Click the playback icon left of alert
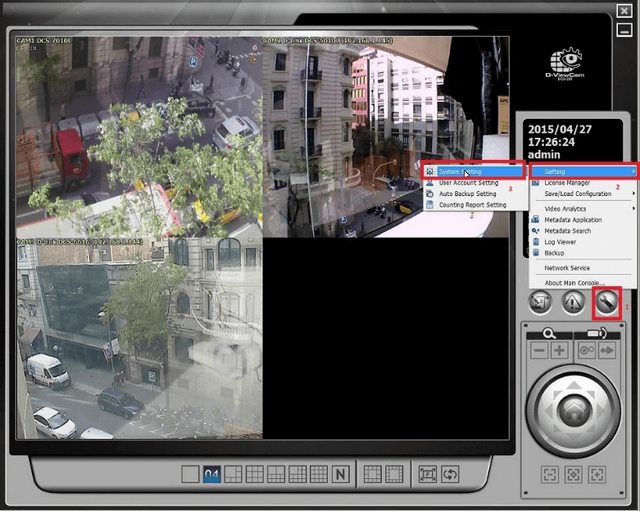The width and height of the screenshot is (640, 511). [x=539, y=303]
